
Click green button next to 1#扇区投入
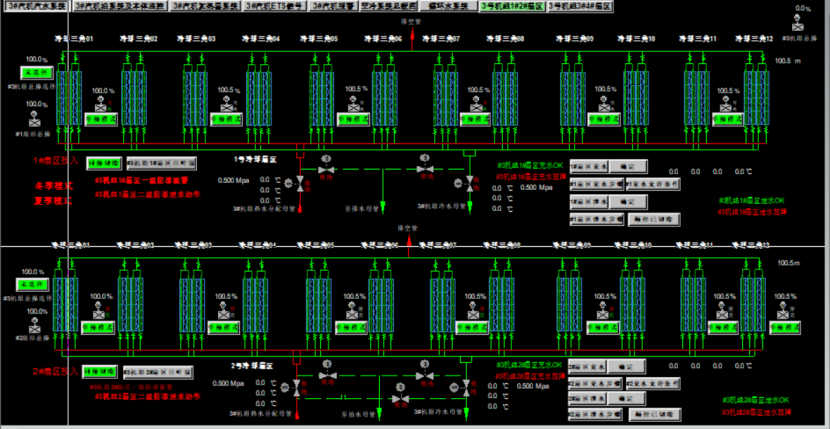click(x=104, y=163)
